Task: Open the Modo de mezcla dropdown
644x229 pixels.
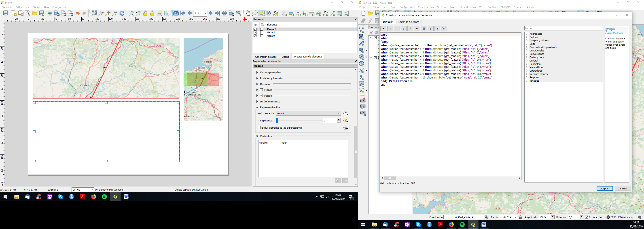Action: pos(308,114)
